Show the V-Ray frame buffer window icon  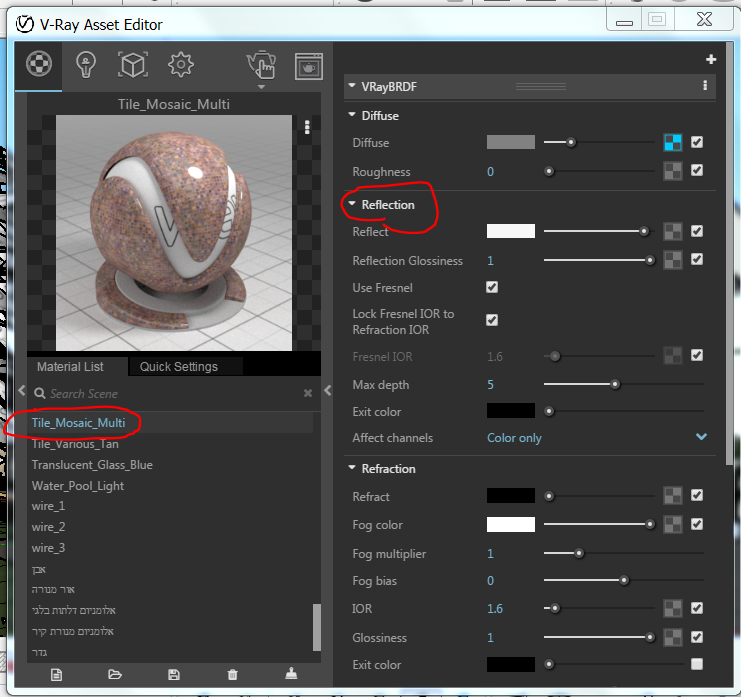coord(309,66)
